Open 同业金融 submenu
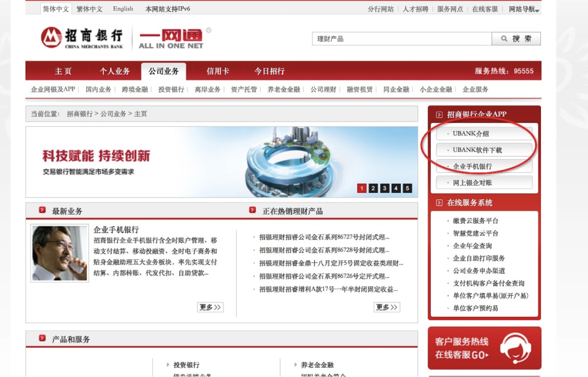Screen dimensions: 588x377 click(x=396, y=89)
